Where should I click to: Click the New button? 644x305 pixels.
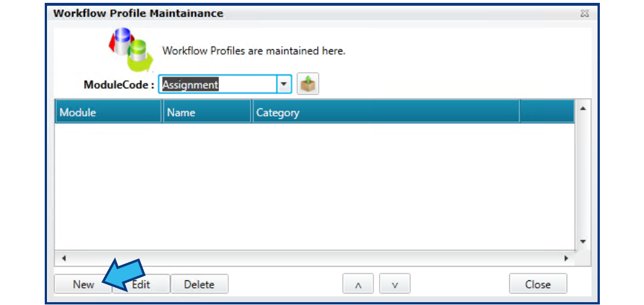pos(83,284)
